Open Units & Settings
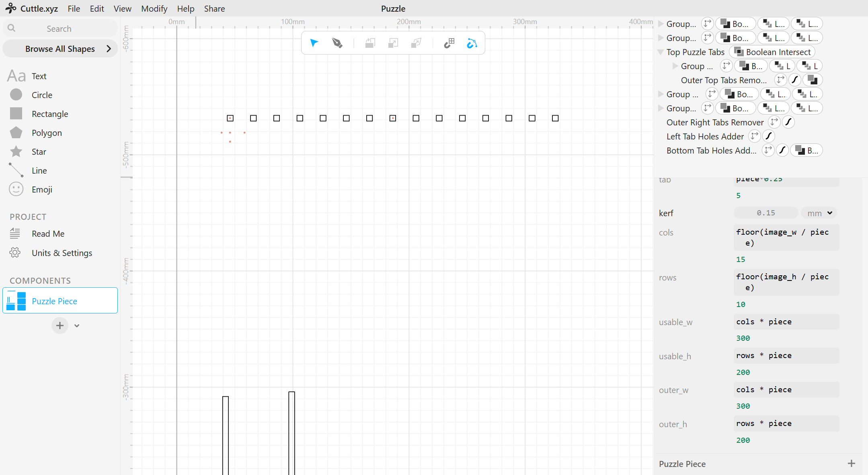Viewport: 868px width, 475px height. pyautogui.click(x=62, y=253)
